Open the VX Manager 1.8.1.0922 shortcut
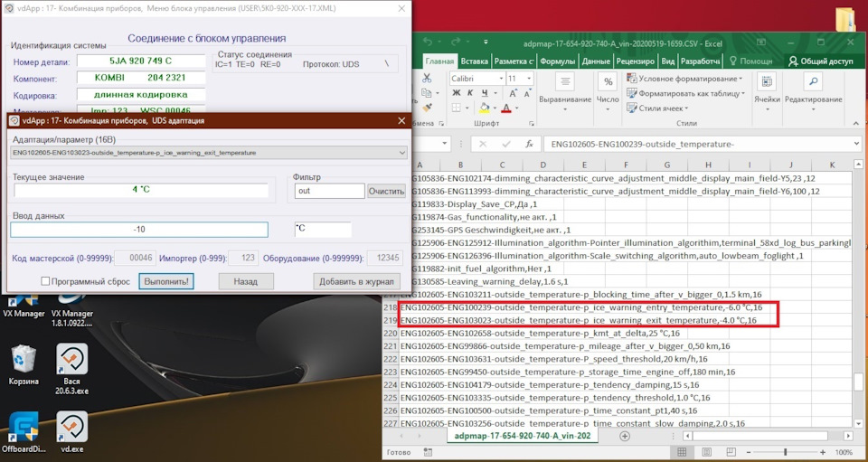 [x=72, y=310]
